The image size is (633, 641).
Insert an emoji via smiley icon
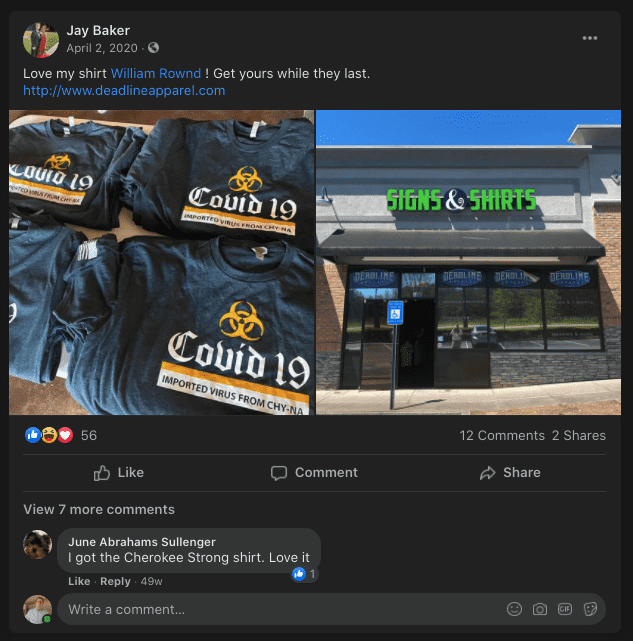[514, 609]
